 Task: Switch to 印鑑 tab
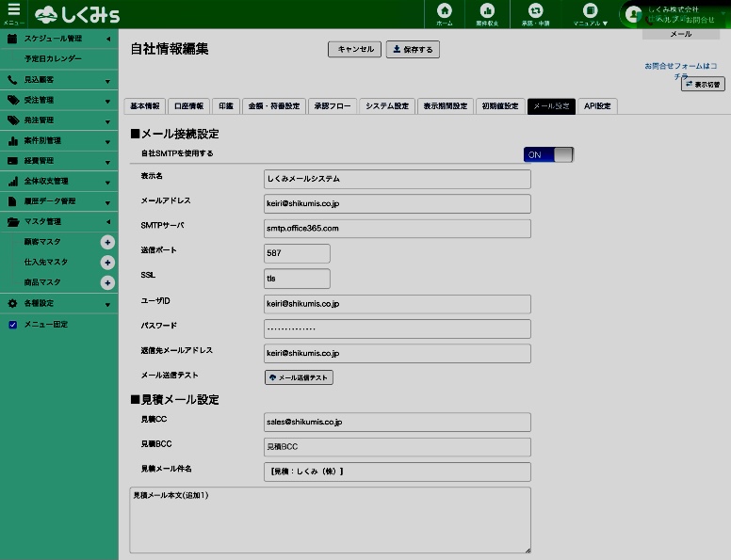(226, 106)
